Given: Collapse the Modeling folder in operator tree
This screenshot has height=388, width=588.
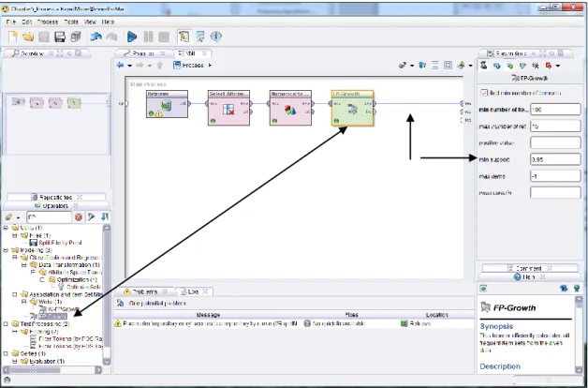Looking at the screenshot, I should pyautogui.click(x=6, y=250).
